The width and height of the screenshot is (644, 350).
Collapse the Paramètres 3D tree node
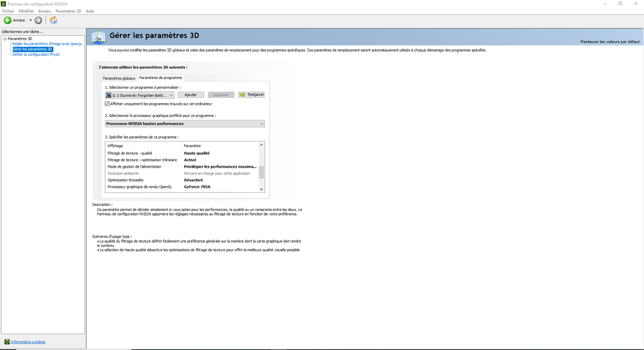[x=5, y=39]
